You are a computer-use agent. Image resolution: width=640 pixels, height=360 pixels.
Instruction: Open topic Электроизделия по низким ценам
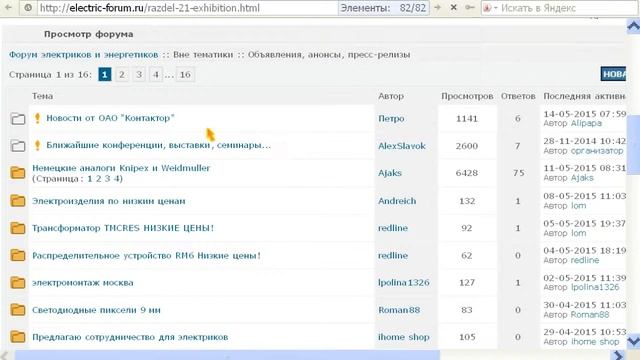click(109, 201)
